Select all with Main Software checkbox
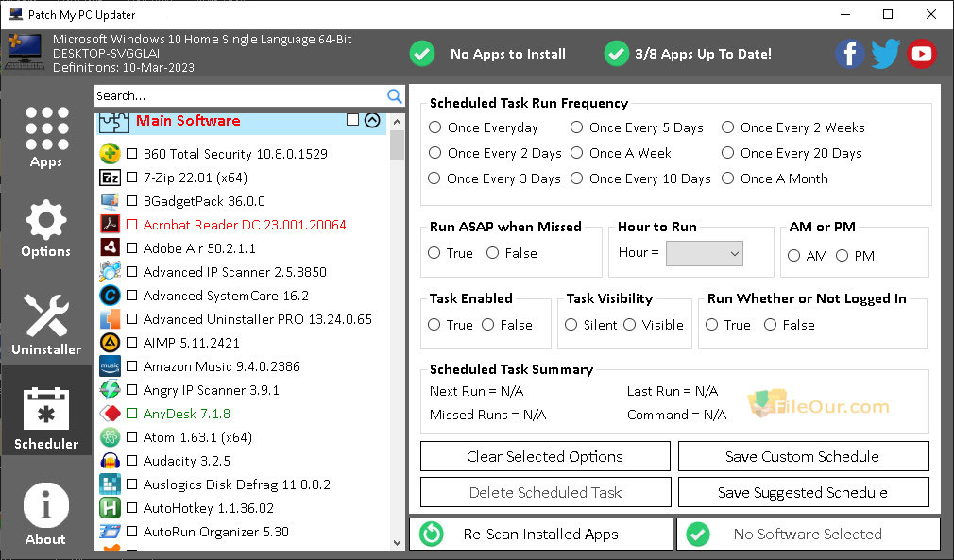The width and height of the screenshot is (954, 560). (x=352, y=120)
